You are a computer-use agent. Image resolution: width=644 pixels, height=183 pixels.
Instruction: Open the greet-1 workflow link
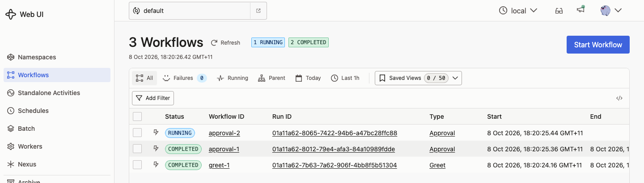pos(219,165)
